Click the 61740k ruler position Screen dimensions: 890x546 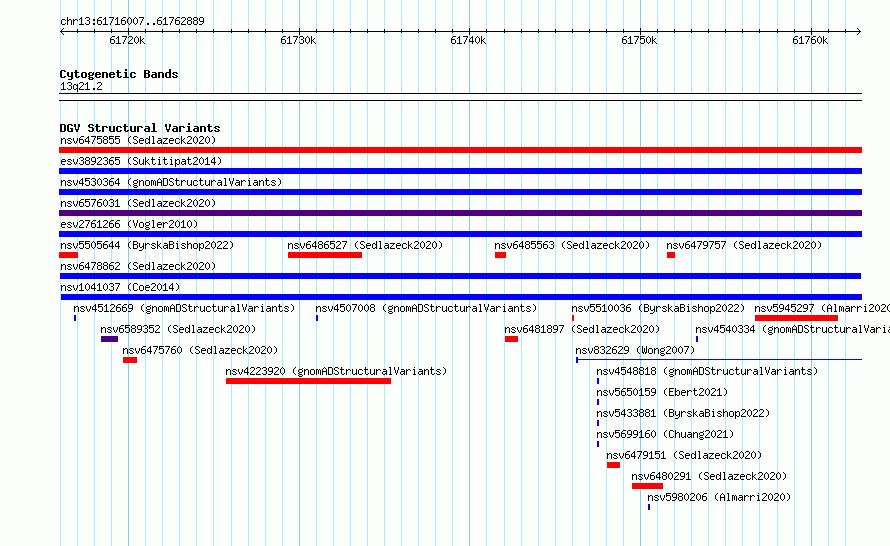click(x=468, y=40)
